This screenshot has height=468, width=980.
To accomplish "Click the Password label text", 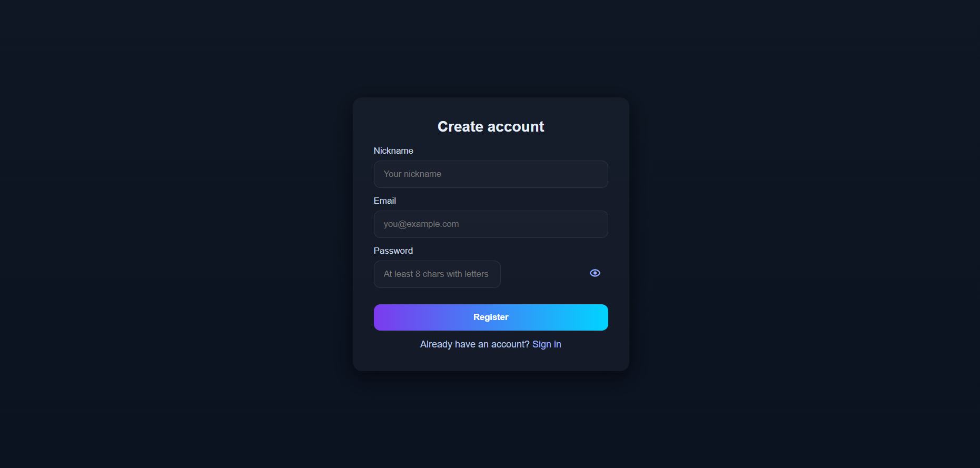I will coord(393,251).
